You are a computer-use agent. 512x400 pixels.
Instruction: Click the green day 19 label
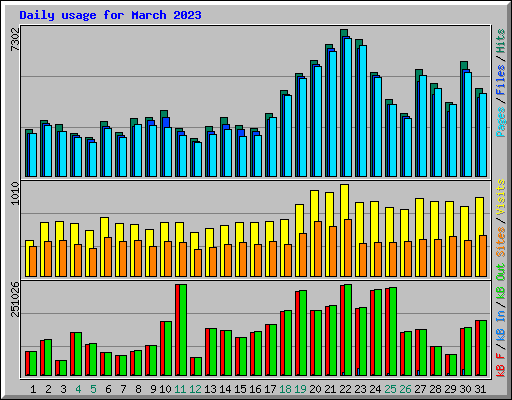[x=300, y=389]
